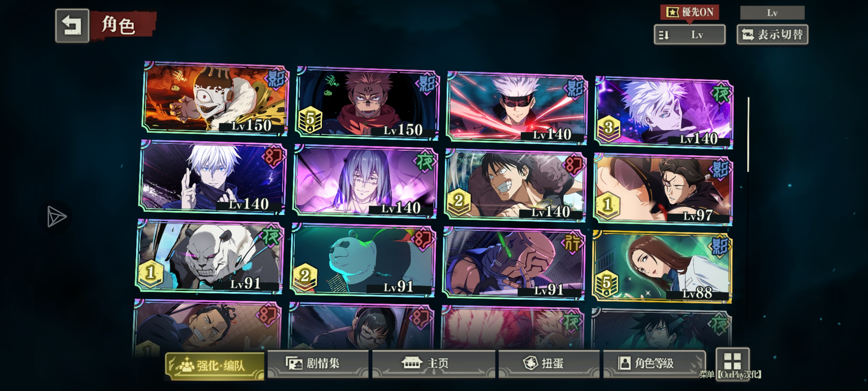Switch to 强化·编队 tab
Viewport: 868px width, 391px height.
click(215, 366)
